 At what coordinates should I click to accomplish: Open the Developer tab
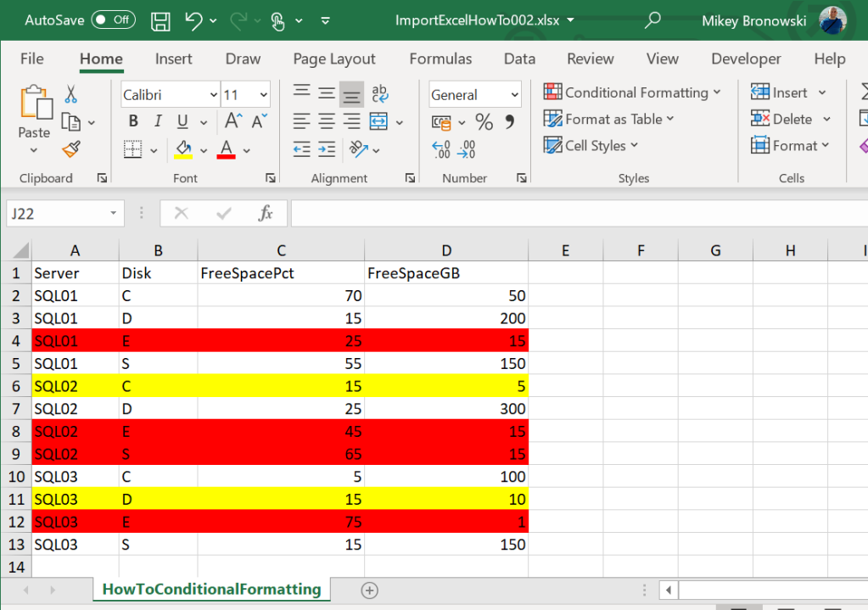click(746, 59)
